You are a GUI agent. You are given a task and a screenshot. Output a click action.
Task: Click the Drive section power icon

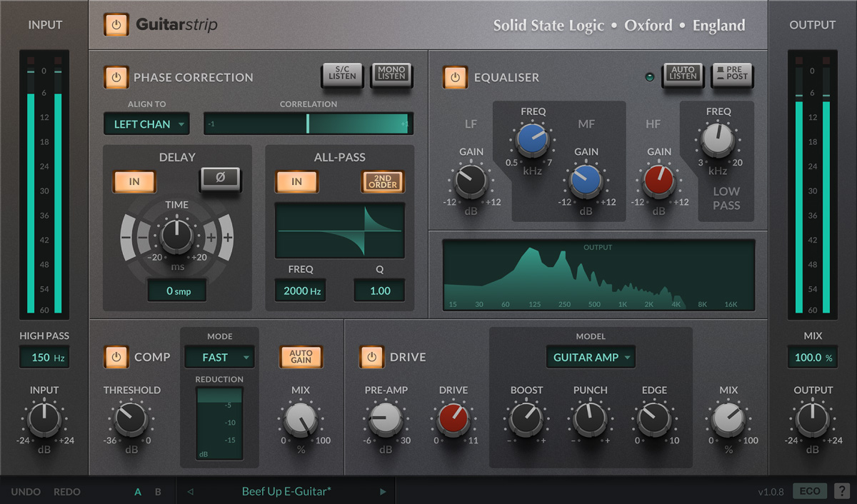pos(371,357)
